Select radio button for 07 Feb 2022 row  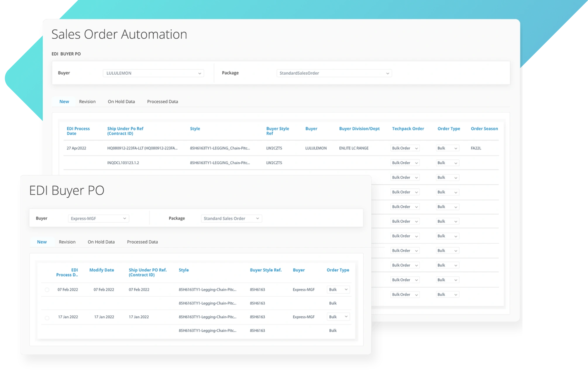coord(47,290)
